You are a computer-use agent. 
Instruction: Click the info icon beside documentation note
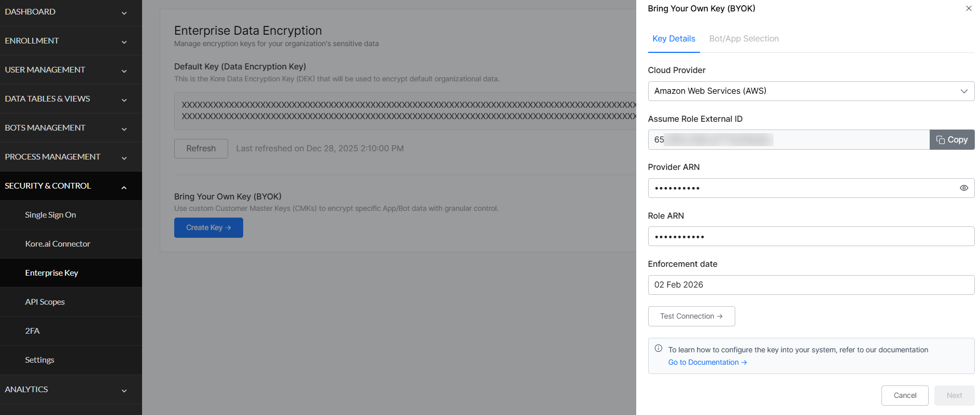(658, 349)
